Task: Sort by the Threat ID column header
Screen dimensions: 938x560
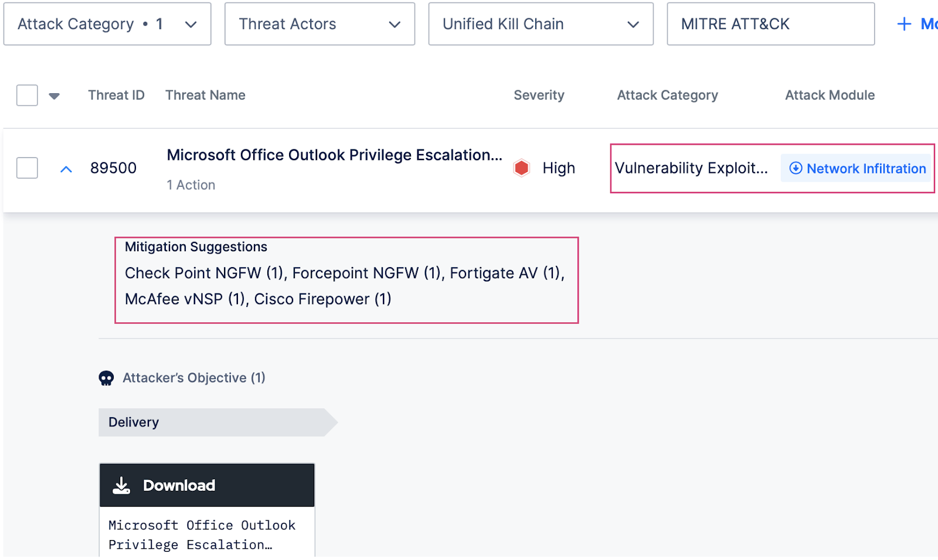Action: point(116,95)
